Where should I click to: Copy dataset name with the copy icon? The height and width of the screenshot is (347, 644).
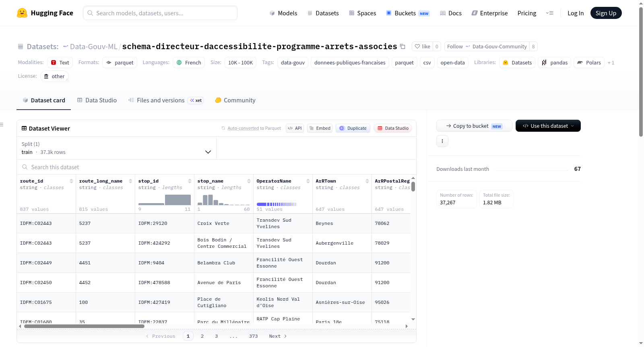click(x=402, y=46)
